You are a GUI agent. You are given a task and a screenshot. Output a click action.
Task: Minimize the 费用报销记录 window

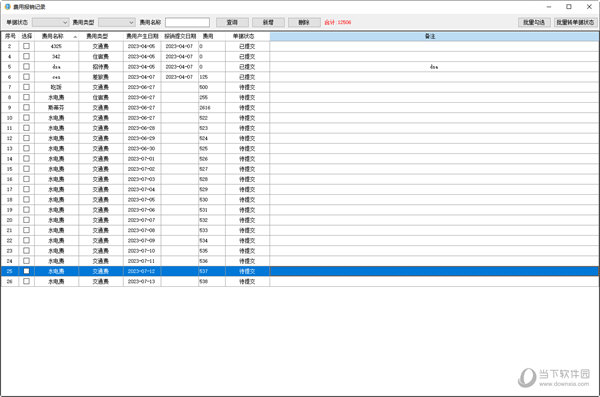(x=549, y=7)
